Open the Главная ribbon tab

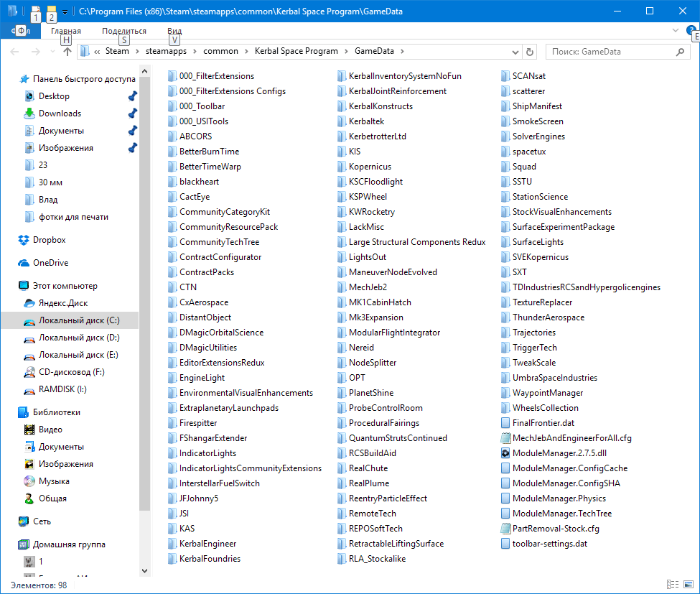point(66,31)
